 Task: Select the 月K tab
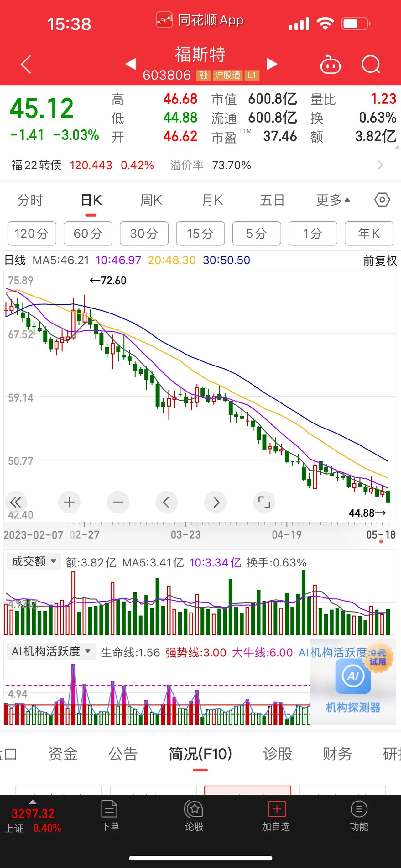click(212, 200)
